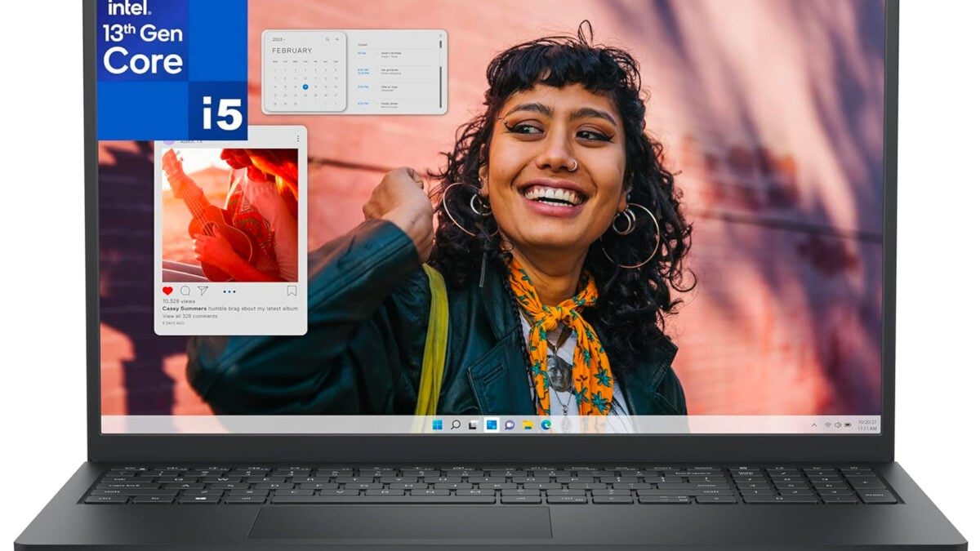This screenshot has height=551, width=980.
Task: Launch File Explorer from the taskbar
Action: coord(528,424)
